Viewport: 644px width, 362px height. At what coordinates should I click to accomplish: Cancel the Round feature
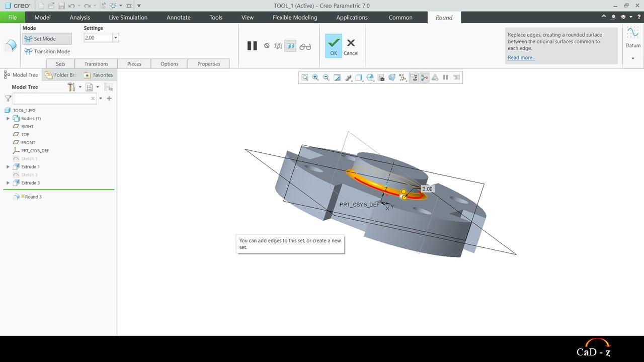point(351,46)
